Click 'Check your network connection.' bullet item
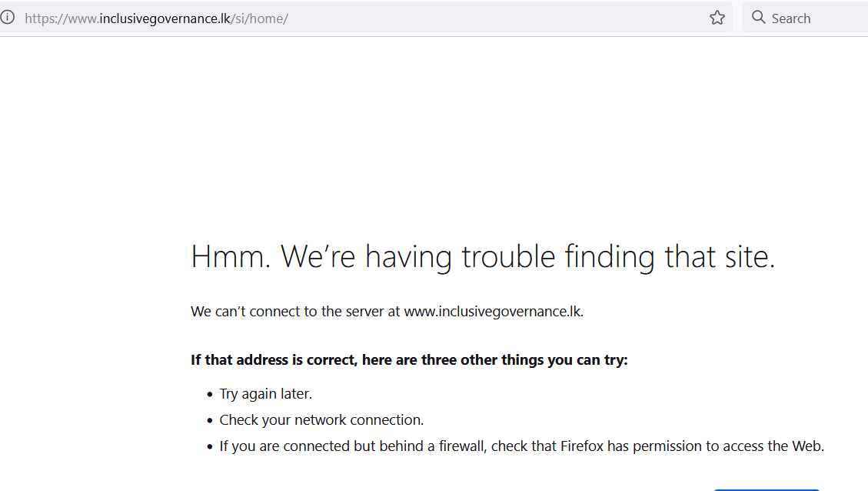This screenshot has width=868, height=491. pos(321,420)
